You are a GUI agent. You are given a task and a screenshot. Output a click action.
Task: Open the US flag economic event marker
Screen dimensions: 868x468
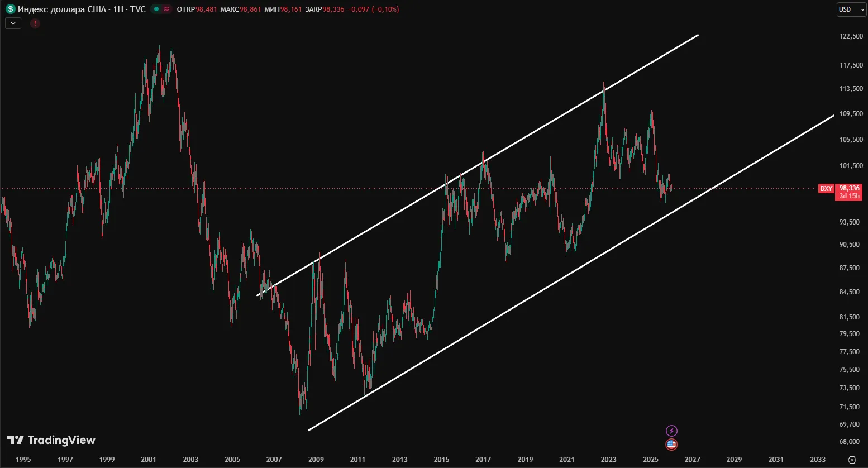pyautogui.click(x=671, y=445)
